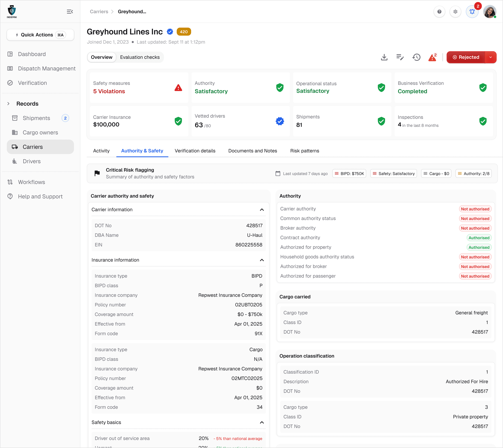Click policy number 02UBT0205
Viewport: 503px width, 448px height.
pos(248,305)
